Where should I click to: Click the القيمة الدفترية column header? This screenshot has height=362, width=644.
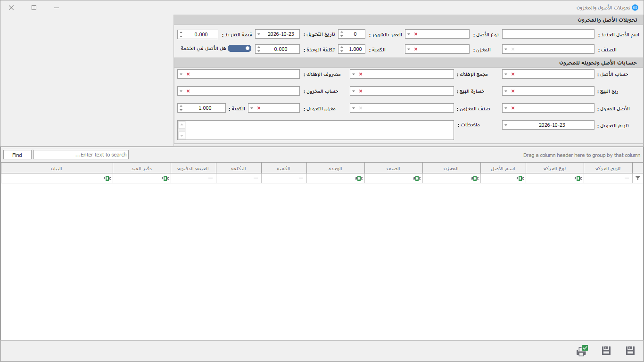pos(193,168)
